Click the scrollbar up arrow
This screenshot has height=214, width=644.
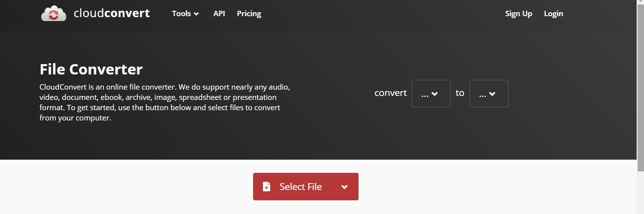(x=640, y=2)
